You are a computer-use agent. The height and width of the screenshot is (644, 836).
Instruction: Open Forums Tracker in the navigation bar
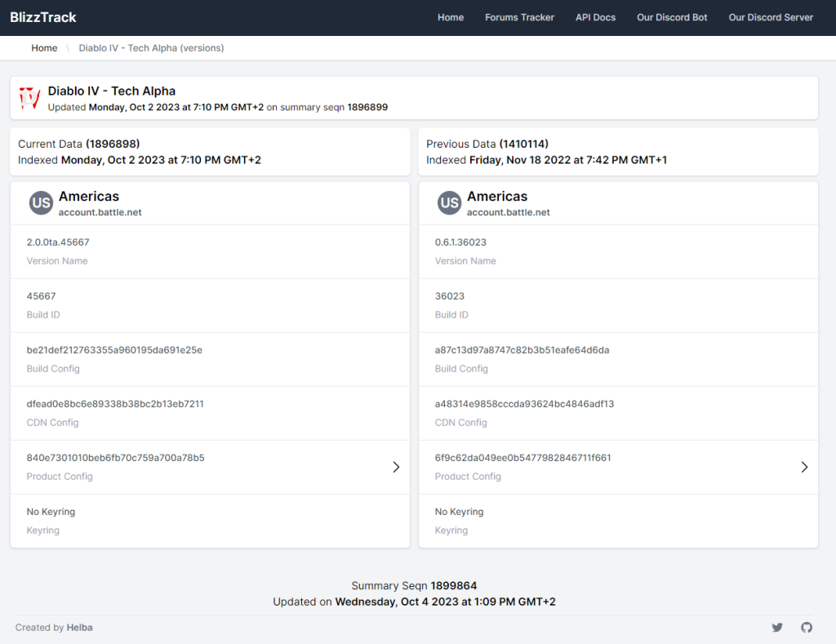(x=519, y=17)
